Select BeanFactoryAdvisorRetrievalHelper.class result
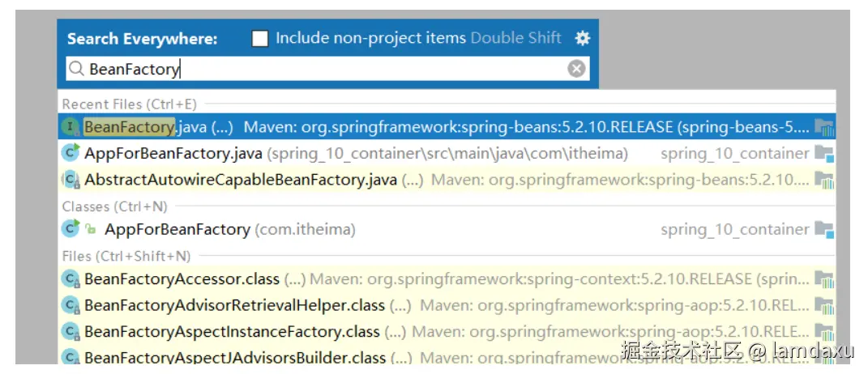 tap(234, 305)
